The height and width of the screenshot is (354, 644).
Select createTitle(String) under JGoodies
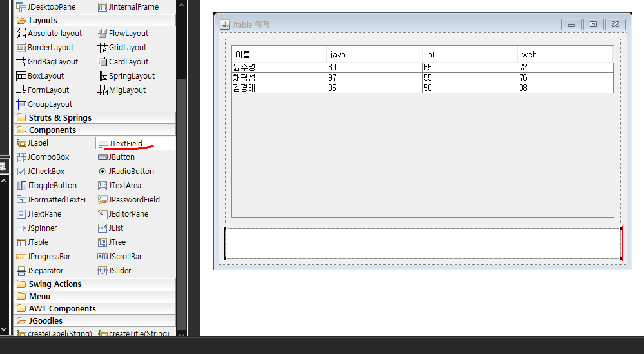click(x=133, y=333)
